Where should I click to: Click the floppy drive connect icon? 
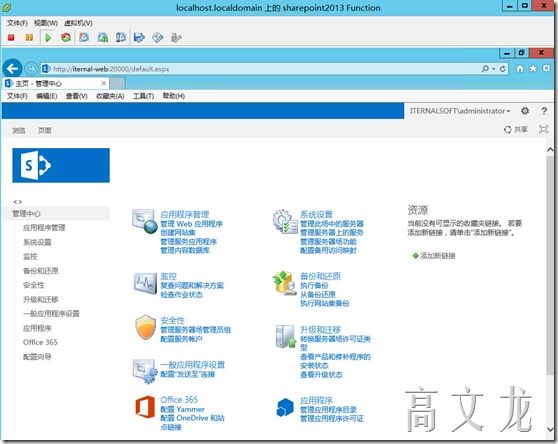click(139, 37)
